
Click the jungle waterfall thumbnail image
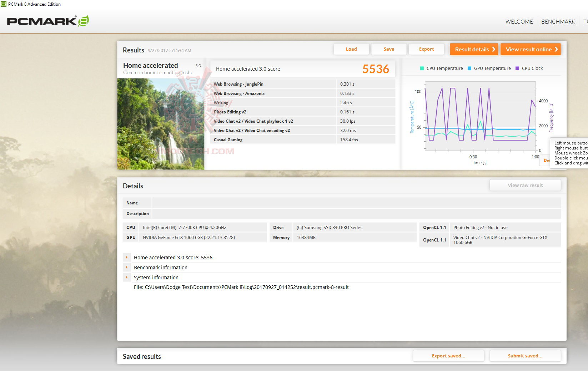(x=161, y=124)
